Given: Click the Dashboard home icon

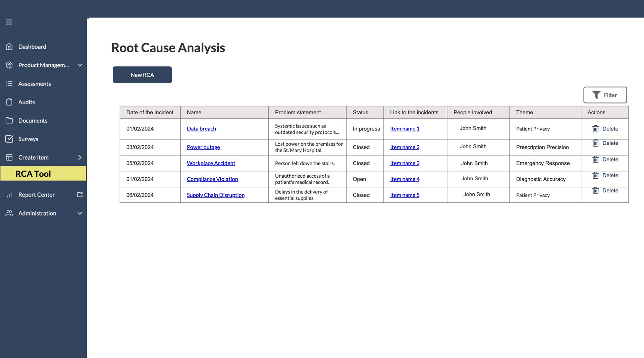Looking at the screenshot, I should pyautogui.click(x=9, y=47).
